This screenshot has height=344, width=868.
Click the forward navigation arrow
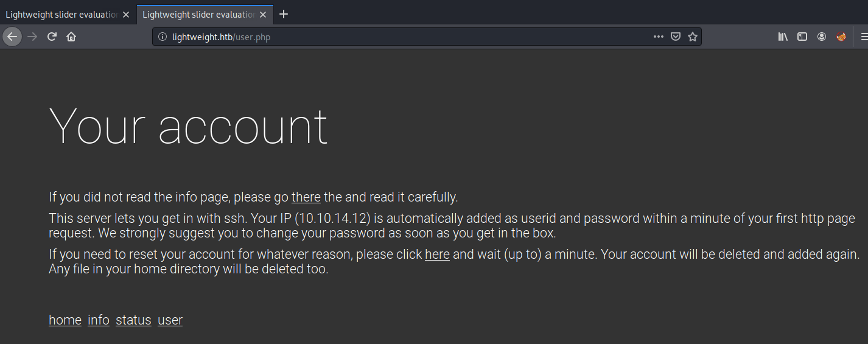point(33,37)
